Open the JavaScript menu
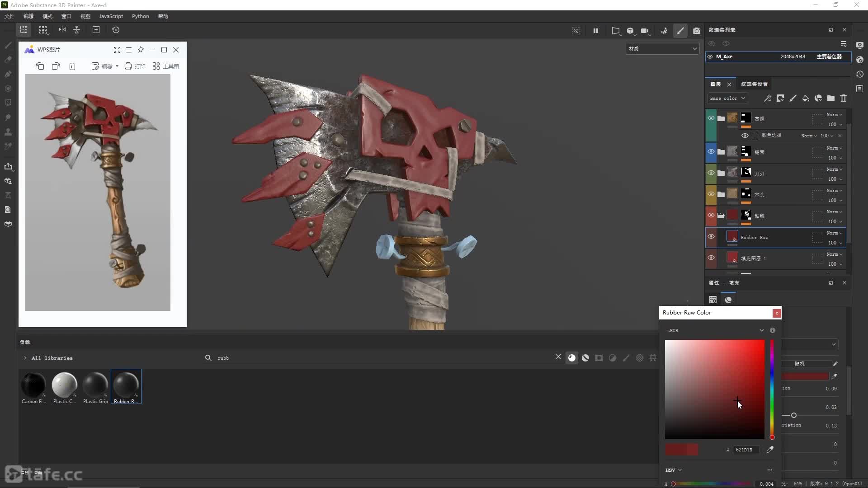 pyautogui.click(x=111, y=16)
